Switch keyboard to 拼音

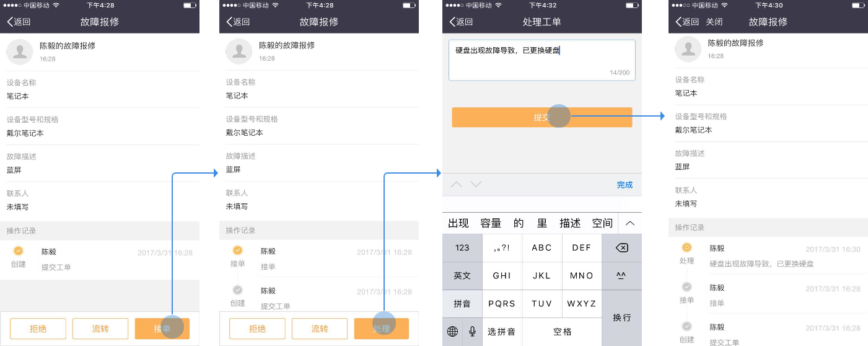point(462,304)
